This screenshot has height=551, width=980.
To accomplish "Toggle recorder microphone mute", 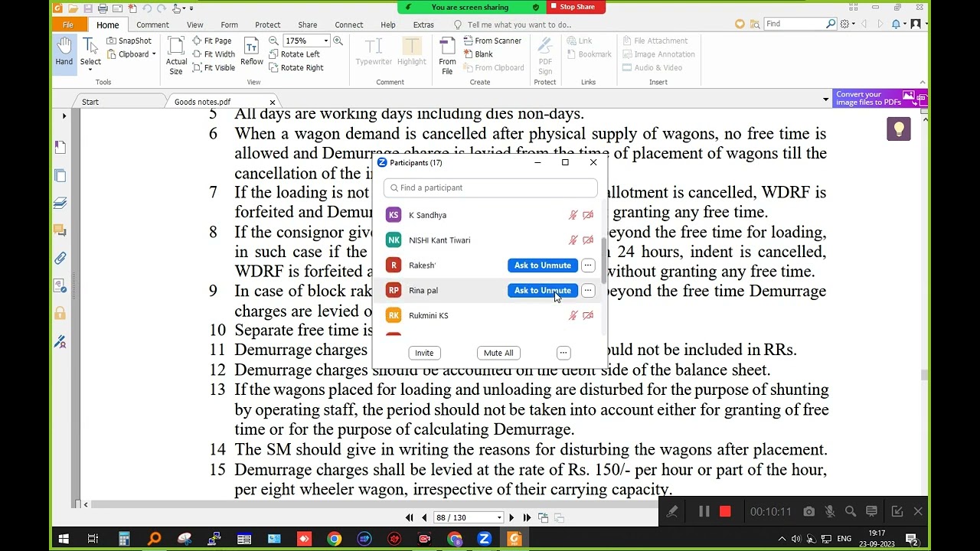I will point(829,511).
